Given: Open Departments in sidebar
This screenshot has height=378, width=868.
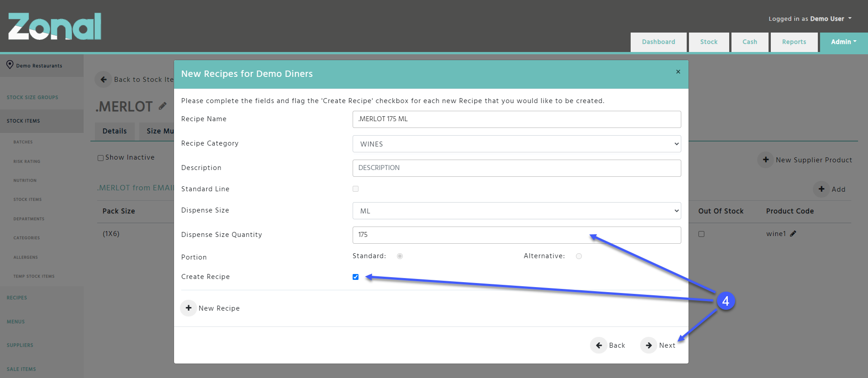Looking at the screenshot, I should pyautogui.click(x=29, y=219).
